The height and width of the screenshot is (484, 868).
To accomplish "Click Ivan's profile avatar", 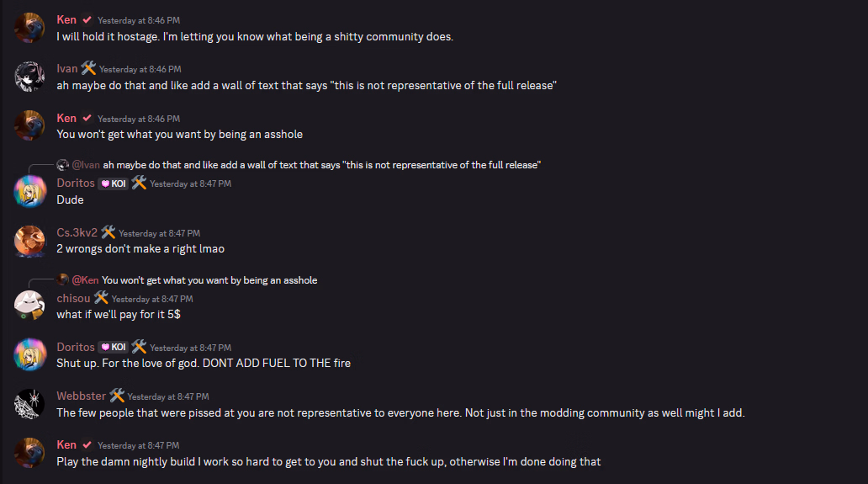I will pos(29,77).
